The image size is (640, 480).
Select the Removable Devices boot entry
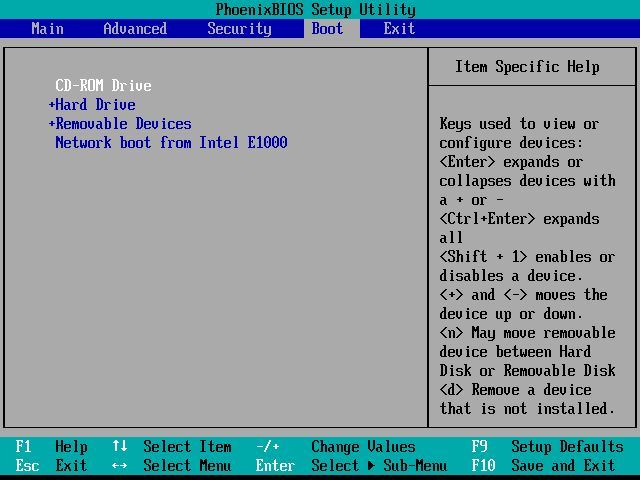pos(123,124)
